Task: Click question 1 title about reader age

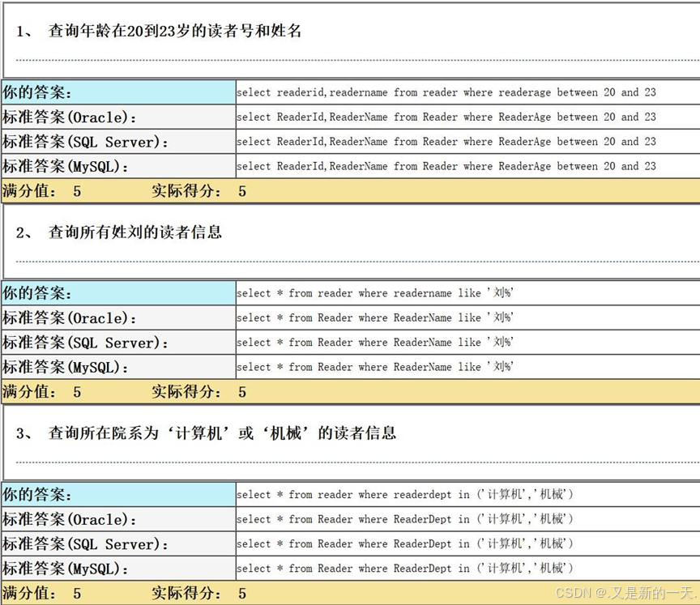Action: tap(173, 32)
